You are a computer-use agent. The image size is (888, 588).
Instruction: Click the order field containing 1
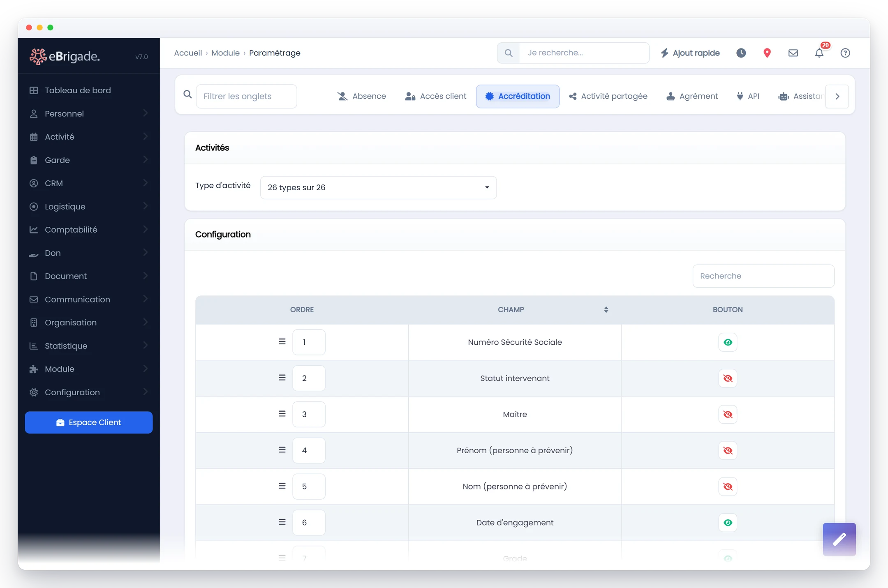(309, 342)
